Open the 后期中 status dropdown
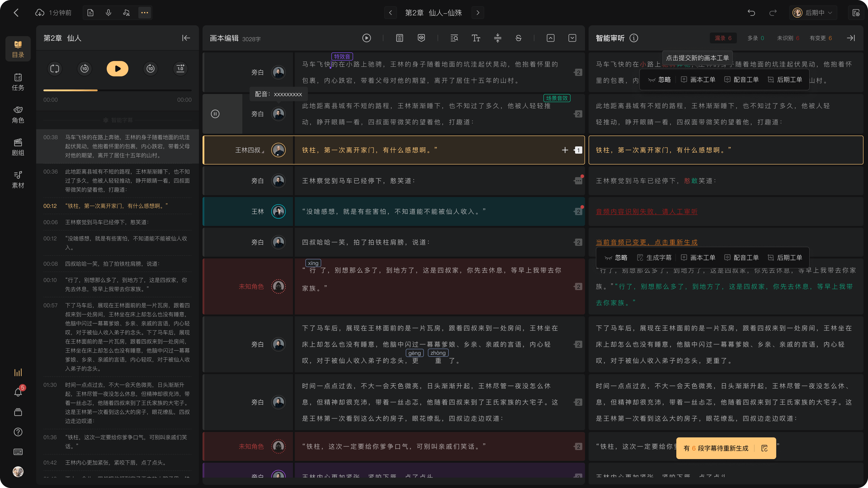The height and width of the screenshot is (488, 868). [x=813, y=13]
